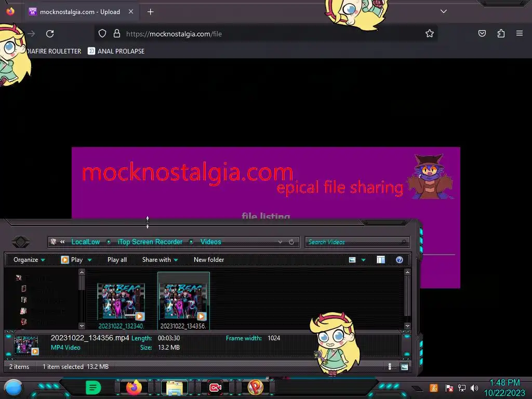Select Videos in the breadcrumb path
Image resolution: width=532 pixels, height=399 pixels.
click(x=211, y=242)
